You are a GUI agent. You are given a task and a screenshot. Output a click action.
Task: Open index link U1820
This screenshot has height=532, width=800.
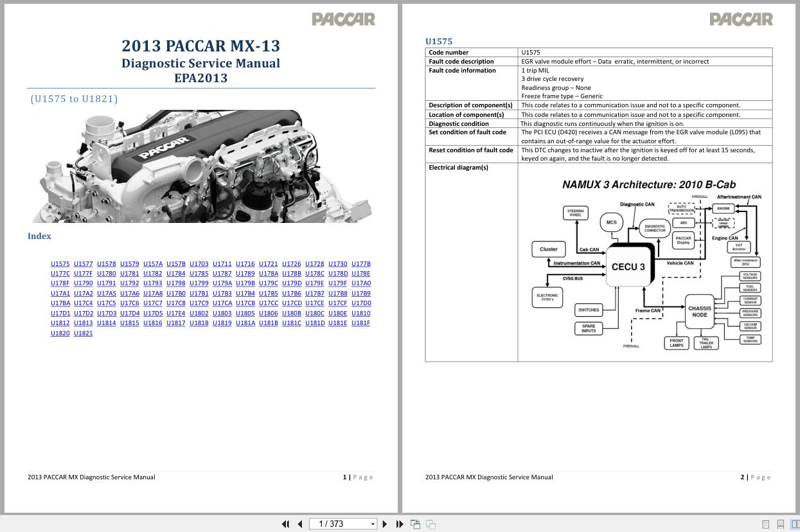click(60, 333)
